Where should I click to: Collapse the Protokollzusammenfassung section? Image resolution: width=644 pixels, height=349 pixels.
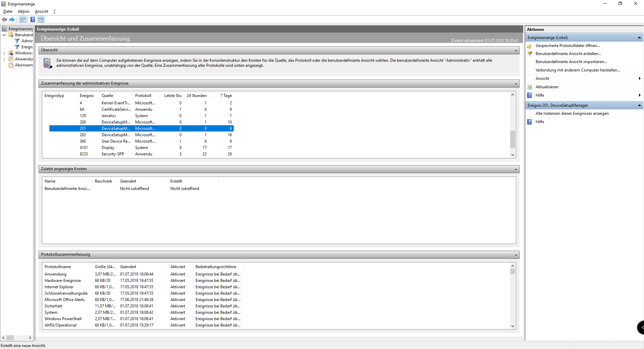[516, 255]
